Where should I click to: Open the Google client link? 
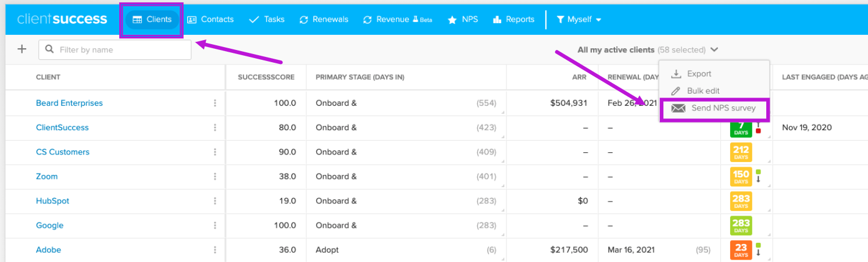click(x=50, y=225)
